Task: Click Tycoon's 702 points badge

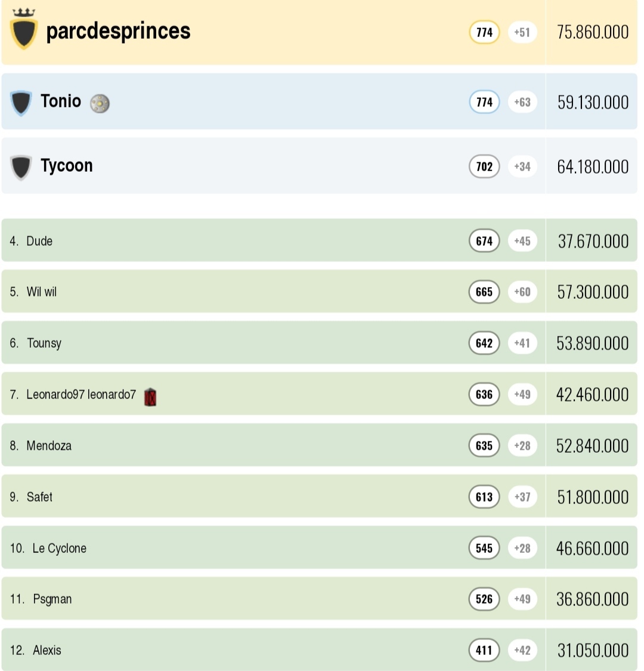Action: [x=484, y=166]
